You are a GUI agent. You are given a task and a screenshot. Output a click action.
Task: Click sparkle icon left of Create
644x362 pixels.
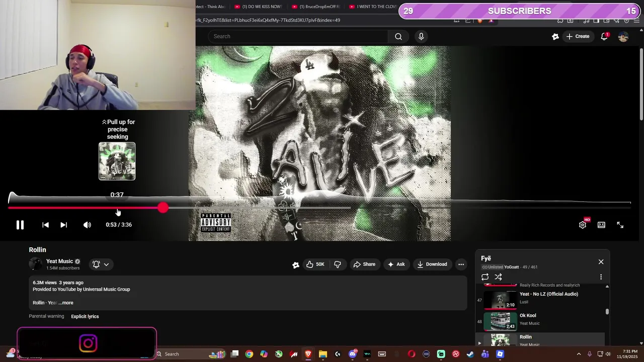[x=555, y=36]
